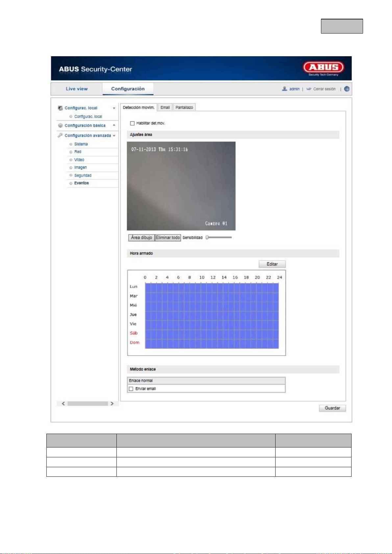The width and height of the screenshot is (392, 554).
Task: Open the Pantallazo tab
Action: point(184,108)
